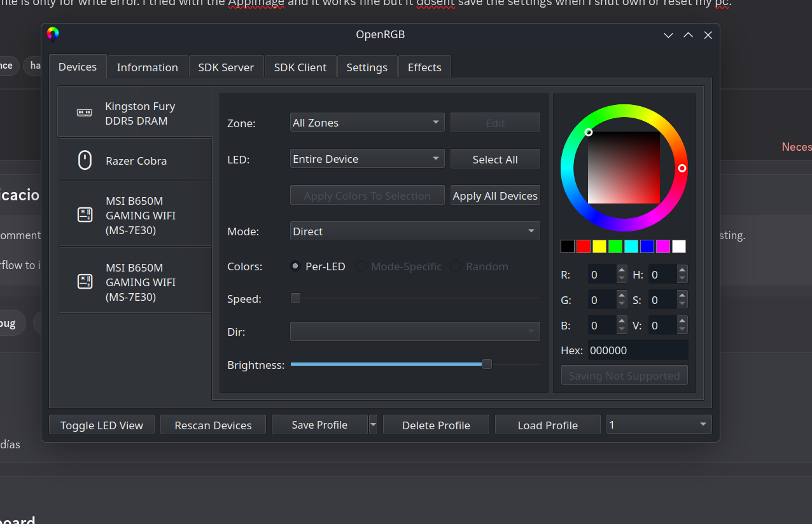Screen dimensions: 812x524
Task: Click the S value input field
Action: (x=662, y=300)
